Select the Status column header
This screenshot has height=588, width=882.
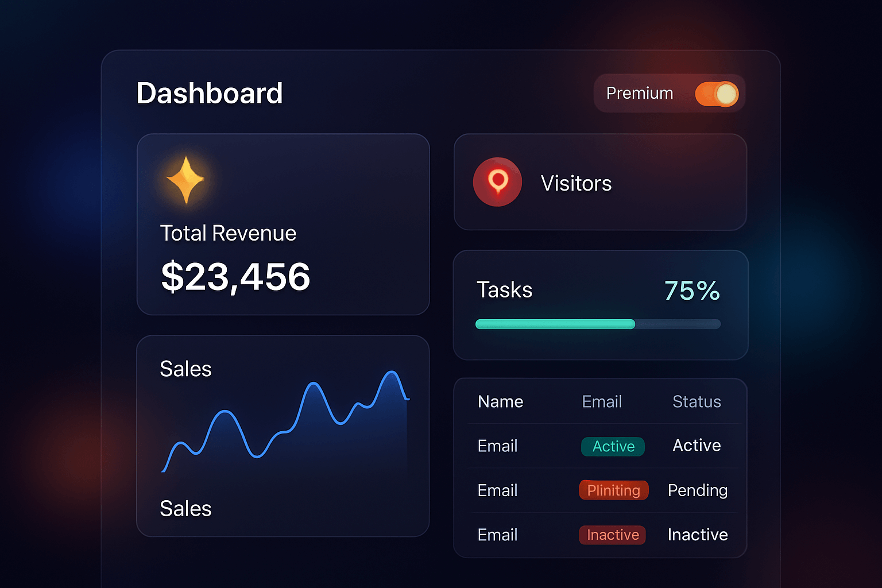click(696, 401)
